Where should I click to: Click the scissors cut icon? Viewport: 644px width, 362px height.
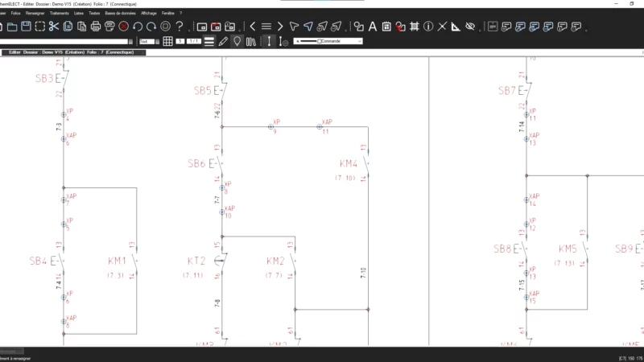(x=53, y=27)
